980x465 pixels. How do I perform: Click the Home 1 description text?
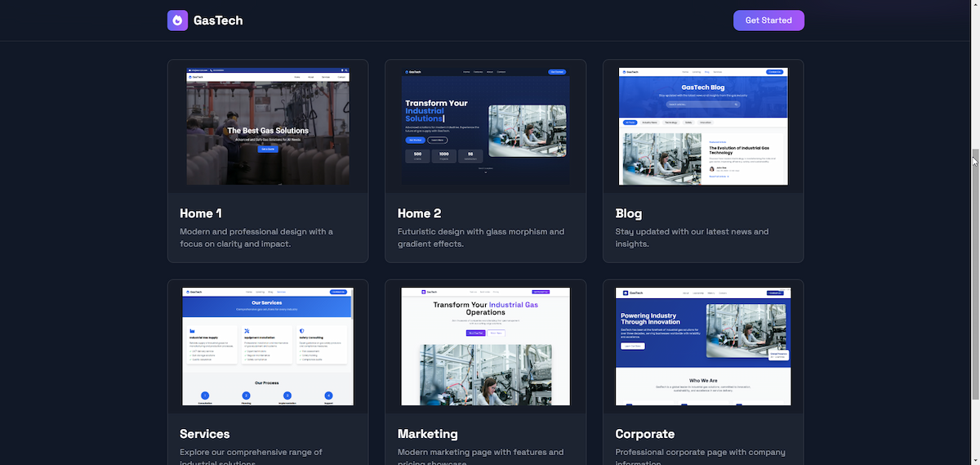(256, 238)
